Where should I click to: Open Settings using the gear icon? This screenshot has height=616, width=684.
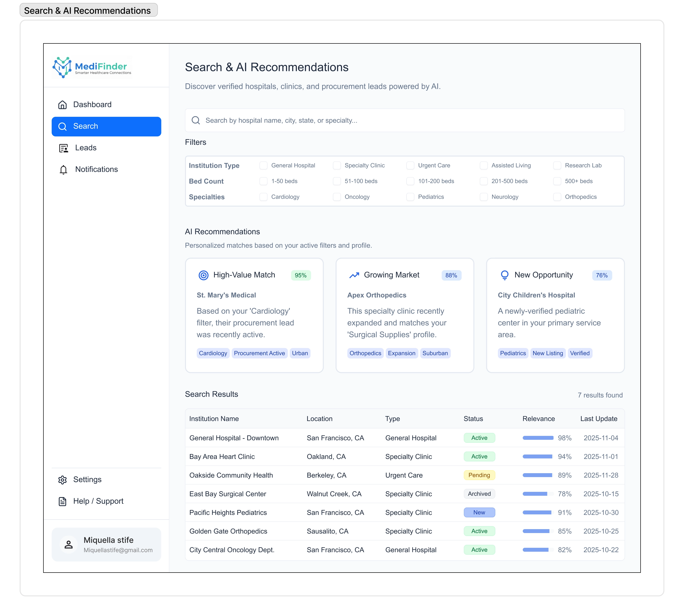(x=63, y=480)
